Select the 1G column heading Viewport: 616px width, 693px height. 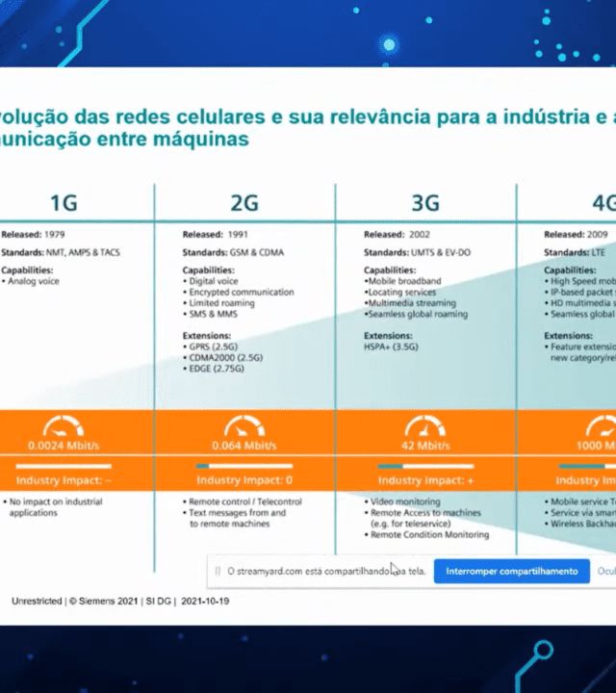click(x=64, y=203)
